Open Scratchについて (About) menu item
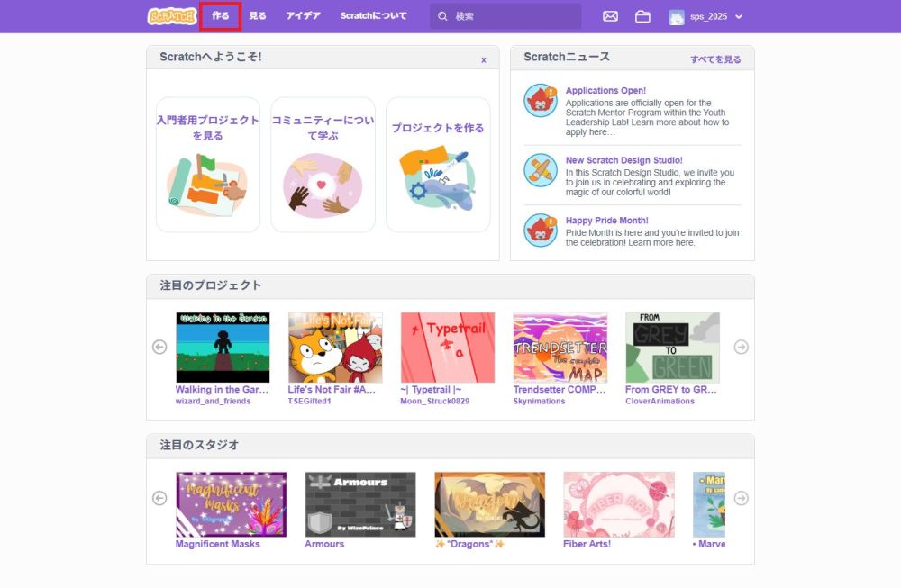This screenshot has height=588, width=901. tap(374, 16)
